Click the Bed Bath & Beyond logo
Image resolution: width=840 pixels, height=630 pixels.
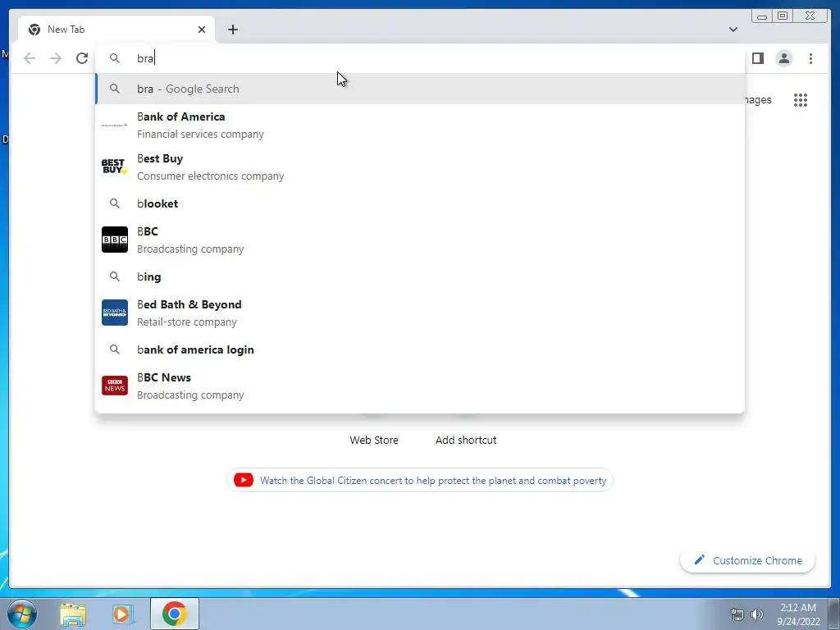pyautogui.click(x=115, y=313)
